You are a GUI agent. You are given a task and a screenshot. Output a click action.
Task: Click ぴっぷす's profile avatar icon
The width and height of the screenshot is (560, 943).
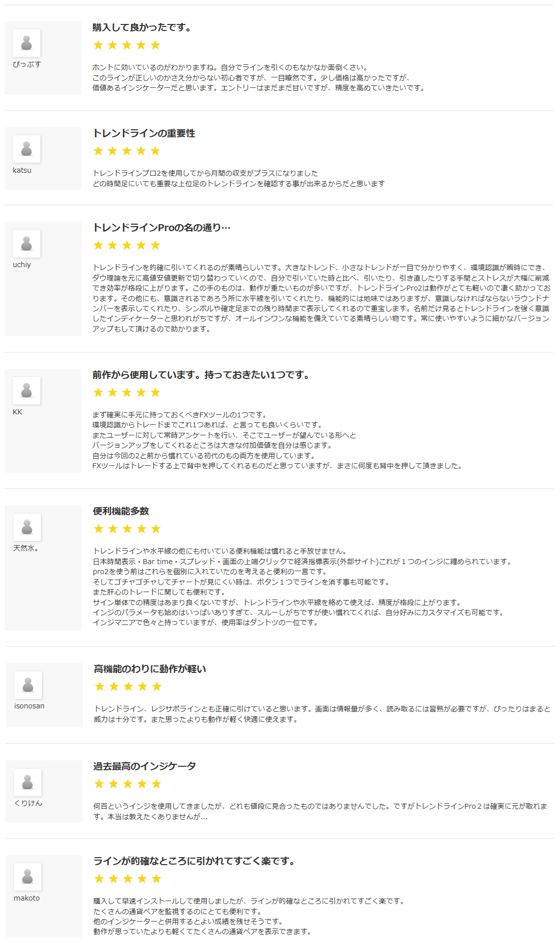26,43
